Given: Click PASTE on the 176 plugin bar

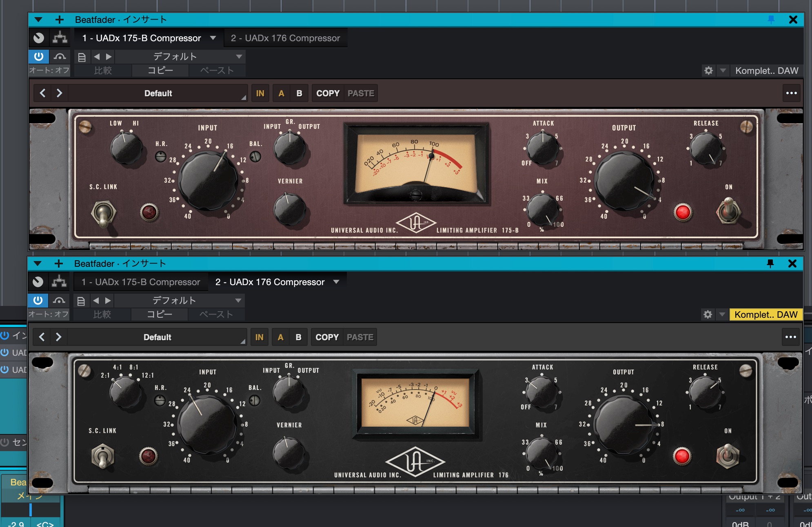Looking at the screenshot, I should coord(360,337).
